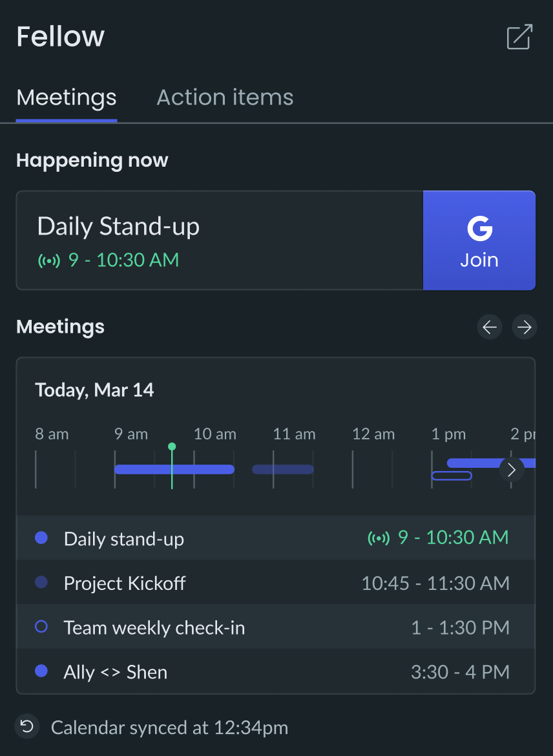Image resolution: width=553 pixels, height=756 pixels.
Task: Select the 9 to 10:30 timeline bar
Action: click(174, 470)
